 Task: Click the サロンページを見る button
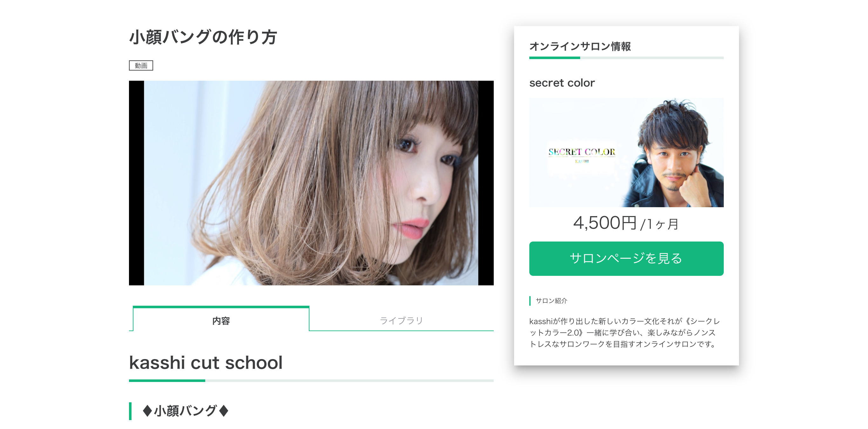tap(626, 258)
